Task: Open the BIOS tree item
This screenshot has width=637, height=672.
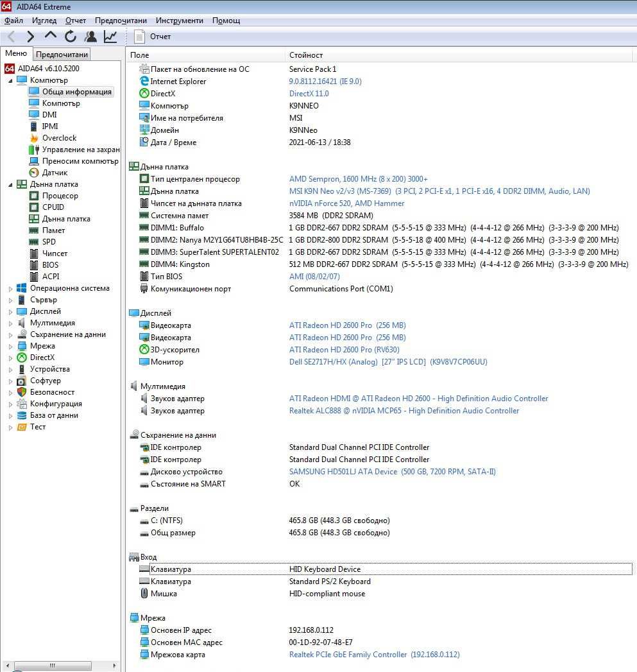Action: click(x=50, y=265)
